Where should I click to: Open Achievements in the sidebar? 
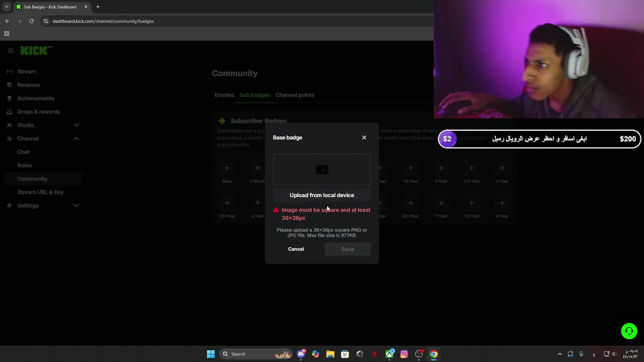point(36,98)
